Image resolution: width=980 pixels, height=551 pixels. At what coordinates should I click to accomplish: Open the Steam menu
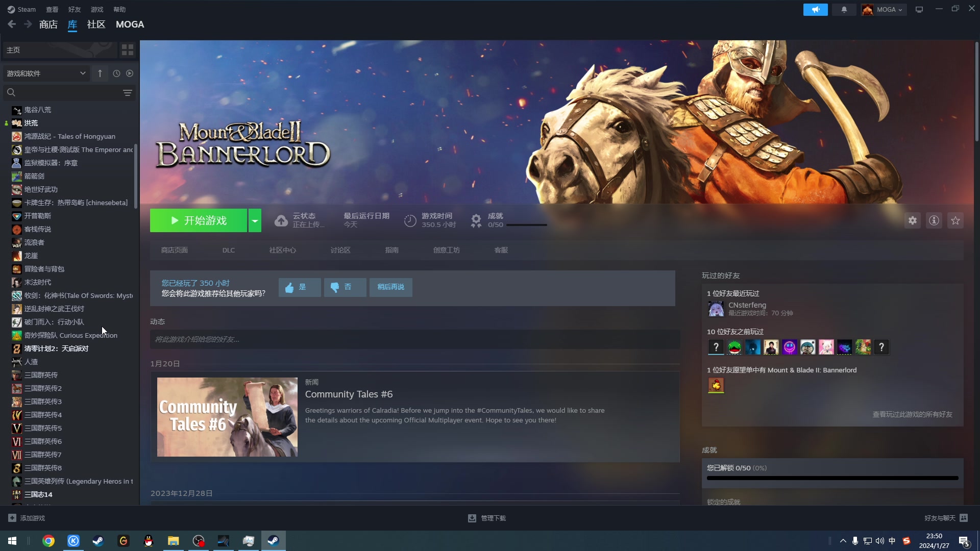click(x=21, y=9)
